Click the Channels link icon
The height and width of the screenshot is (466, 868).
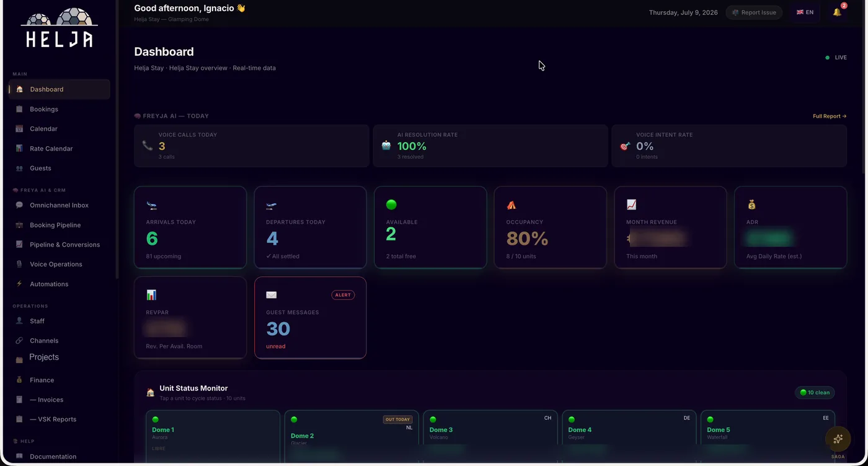point(19,341)
